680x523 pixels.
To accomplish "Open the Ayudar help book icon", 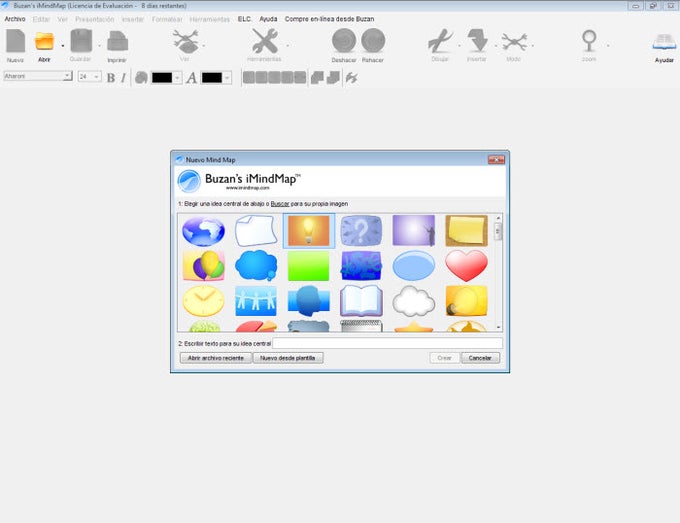I will [x=664, y=42].
